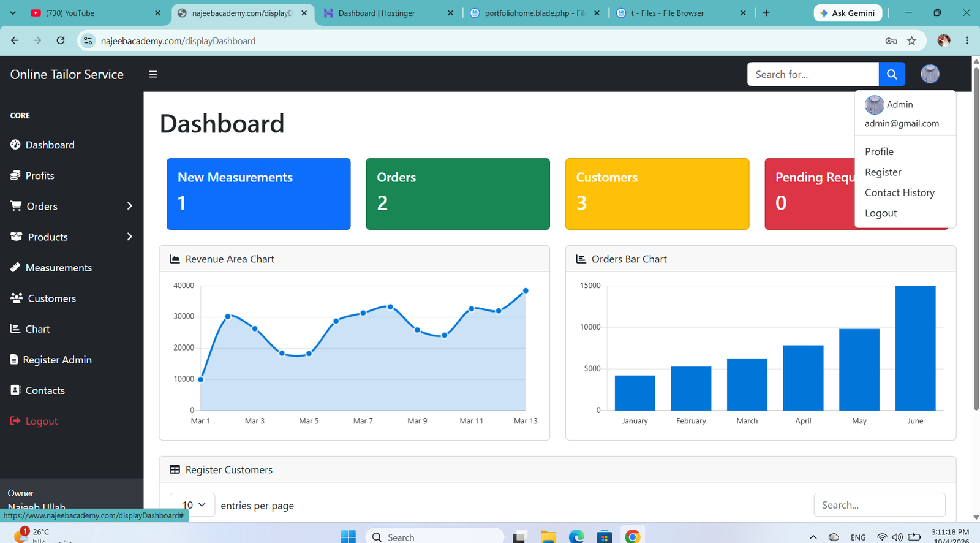Open the Chart sidebar link

pos(30,329)
